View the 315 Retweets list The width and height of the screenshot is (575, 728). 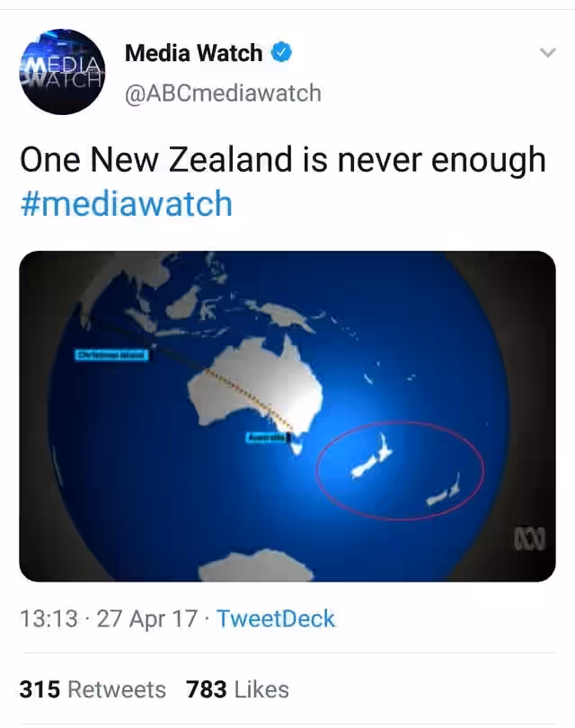click(93, 689)
